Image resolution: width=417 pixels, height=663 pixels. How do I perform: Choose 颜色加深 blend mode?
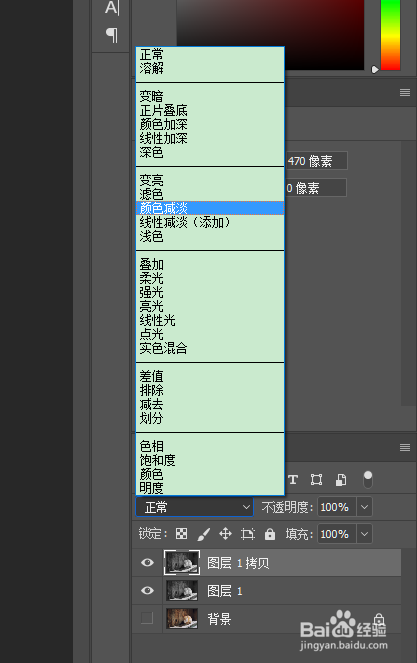pos(210,124)
